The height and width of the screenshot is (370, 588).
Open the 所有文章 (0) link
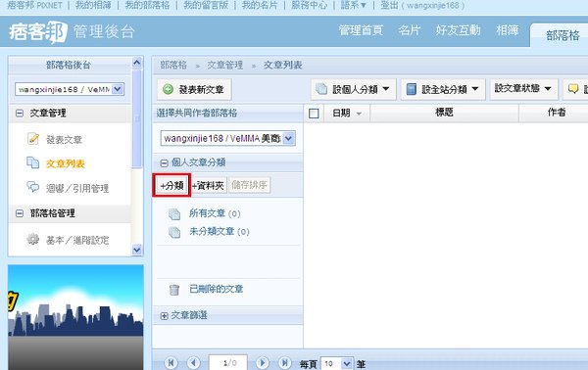[x=215, y=213]
